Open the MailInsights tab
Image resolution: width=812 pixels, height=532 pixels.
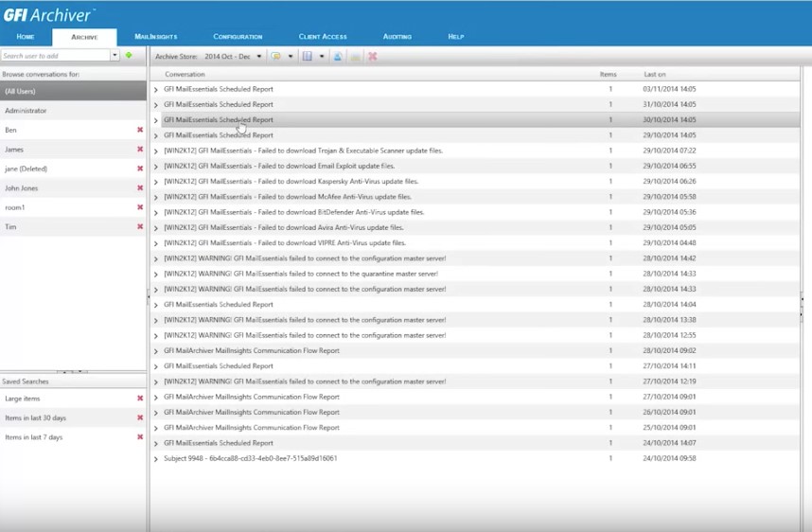point(156,37)
